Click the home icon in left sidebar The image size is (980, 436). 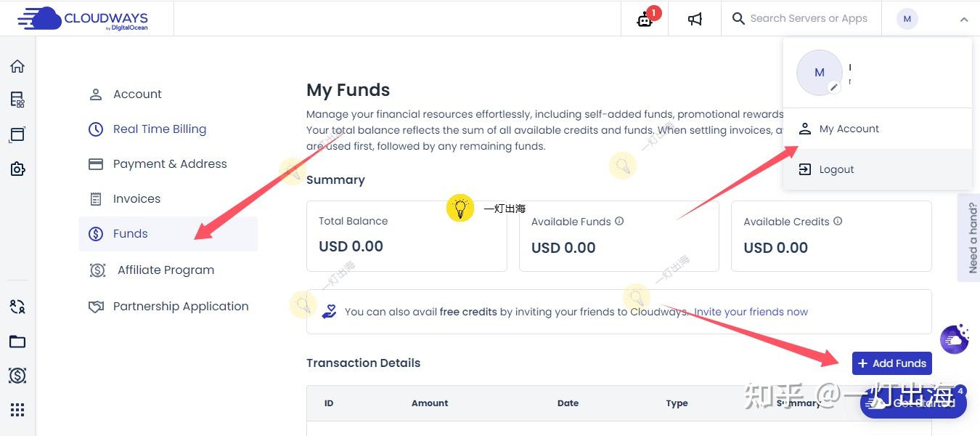click(17, 67)
